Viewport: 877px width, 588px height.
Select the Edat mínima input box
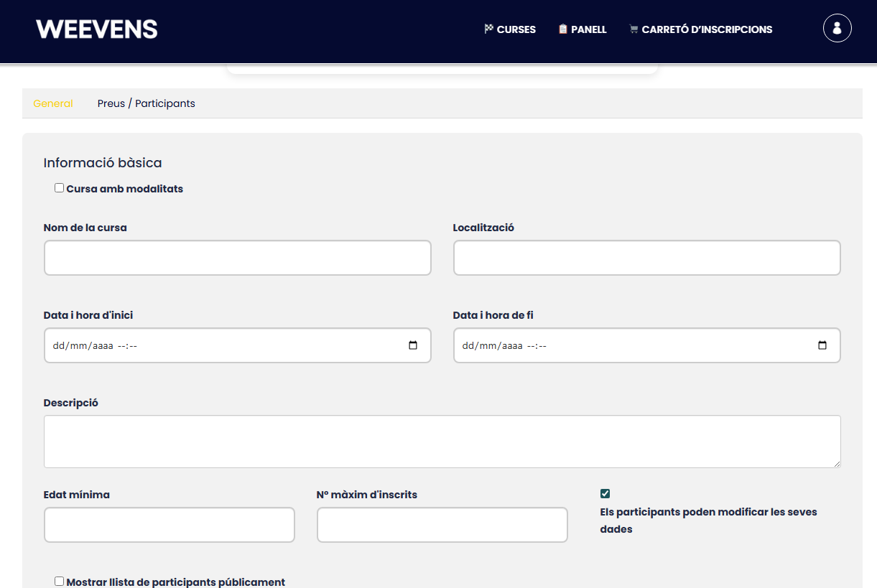pyautogui.click(x=169, y=525)
